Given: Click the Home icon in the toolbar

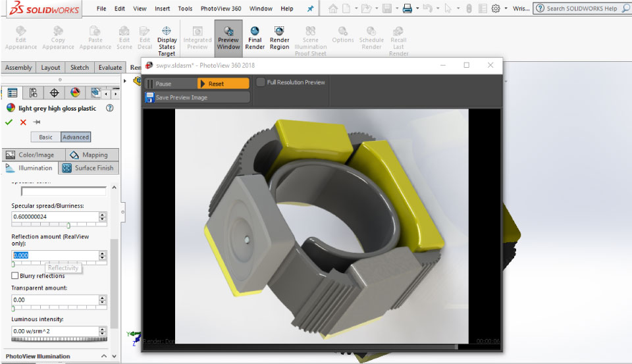Looking at the screenshot, I should point(333,8).
